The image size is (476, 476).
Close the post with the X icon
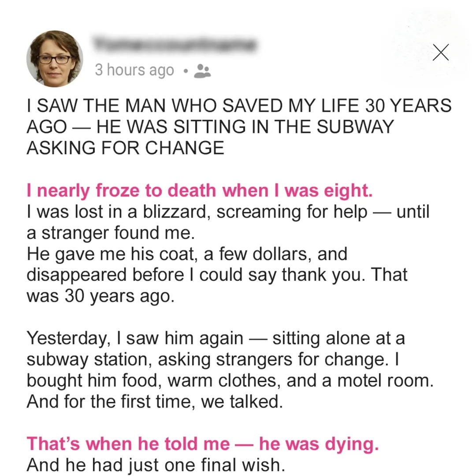coord(440,52)
